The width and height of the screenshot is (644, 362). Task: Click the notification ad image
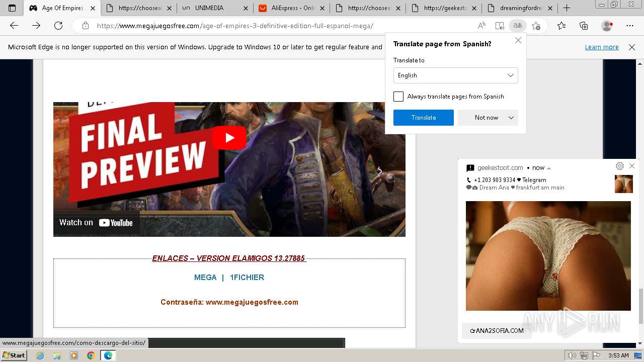(548, 256)
